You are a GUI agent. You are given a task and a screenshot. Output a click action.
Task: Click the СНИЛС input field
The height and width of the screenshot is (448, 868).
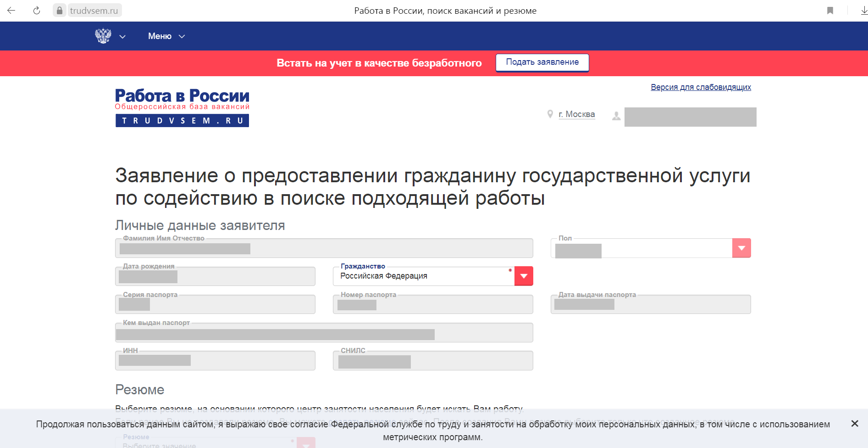(432, 361)
